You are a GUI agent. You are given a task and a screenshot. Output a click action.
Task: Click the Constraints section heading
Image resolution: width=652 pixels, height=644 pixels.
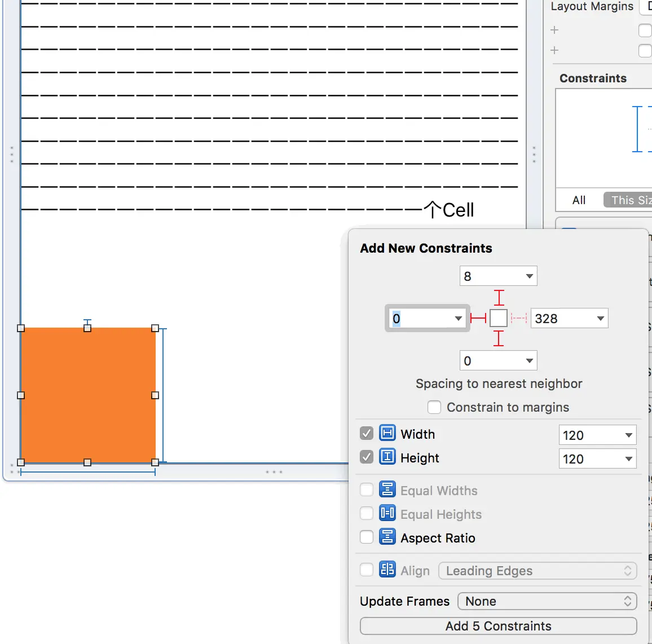[593, 78]
